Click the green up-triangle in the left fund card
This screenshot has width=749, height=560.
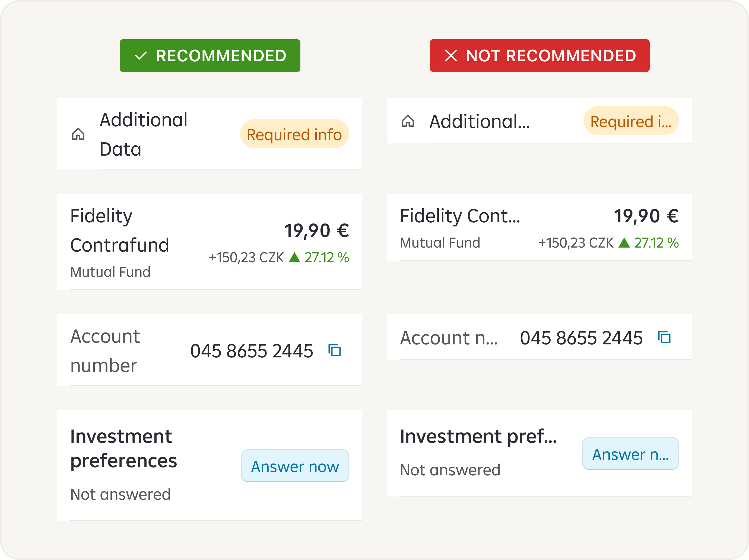(x=294, y=258)
